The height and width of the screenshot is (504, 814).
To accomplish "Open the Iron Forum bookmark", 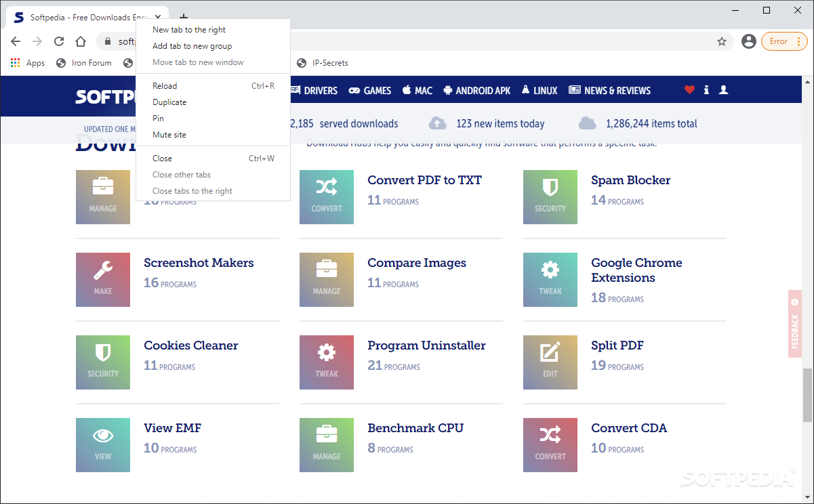I will 84,63.
